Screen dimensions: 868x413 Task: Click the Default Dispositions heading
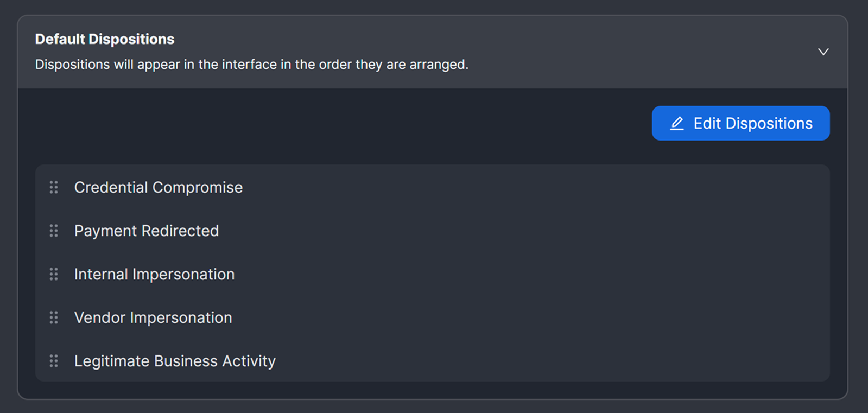[x=104, y=39]
